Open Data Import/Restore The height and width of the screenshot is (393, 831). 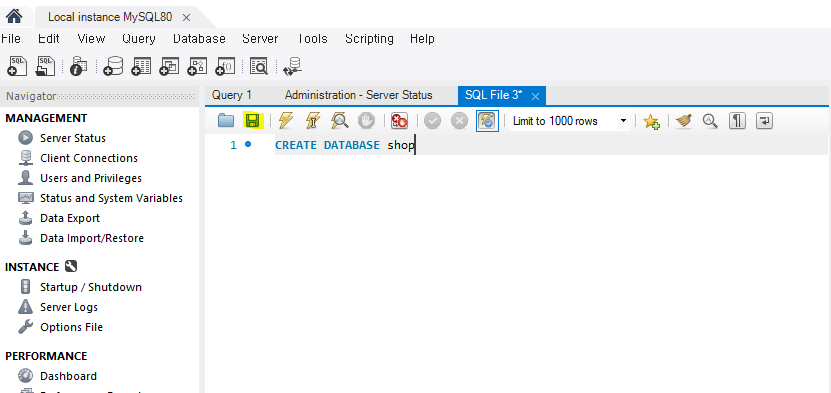tap(92, 238)
